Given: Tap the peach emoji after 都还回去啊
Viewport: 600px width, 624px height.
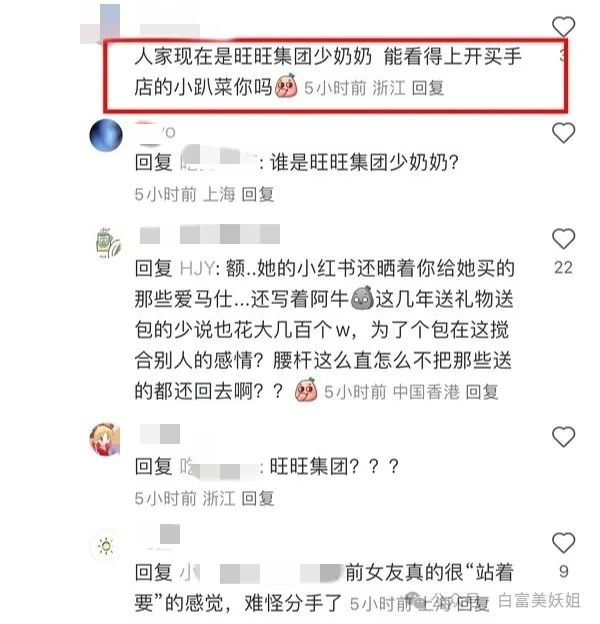Looking at the screenshot, I should [306, 390].
